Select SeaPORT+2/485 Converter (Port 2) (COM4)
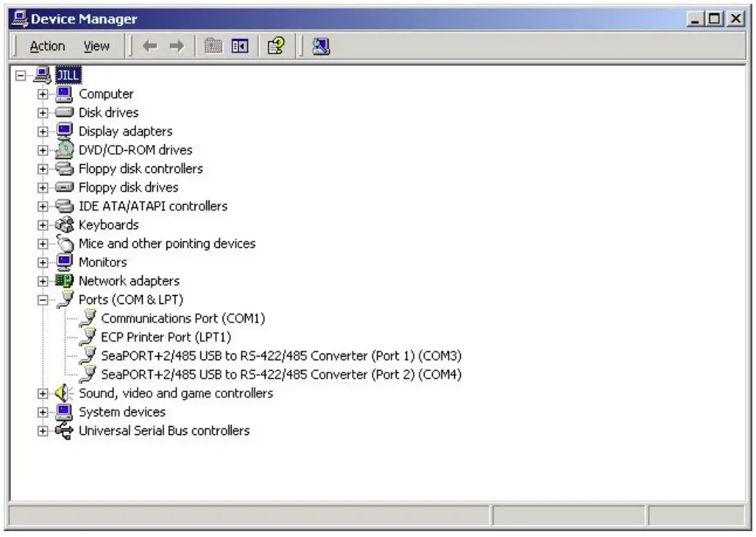Viewport: 756px width, 537px height. point(281,374)
